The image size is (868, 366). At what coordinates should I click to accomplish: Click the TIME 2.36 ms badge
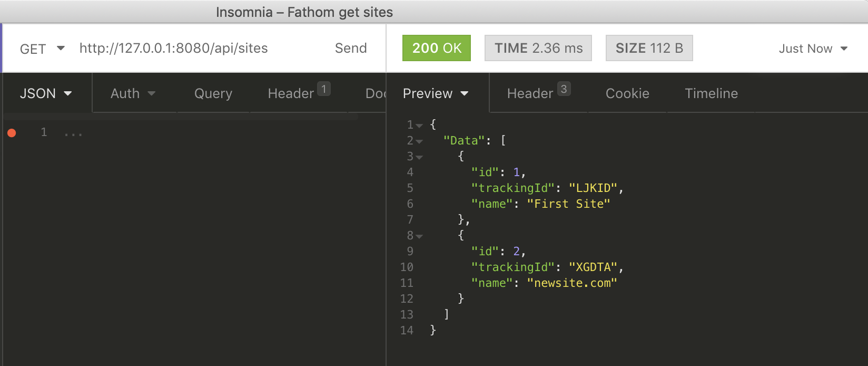coord(538,48)
